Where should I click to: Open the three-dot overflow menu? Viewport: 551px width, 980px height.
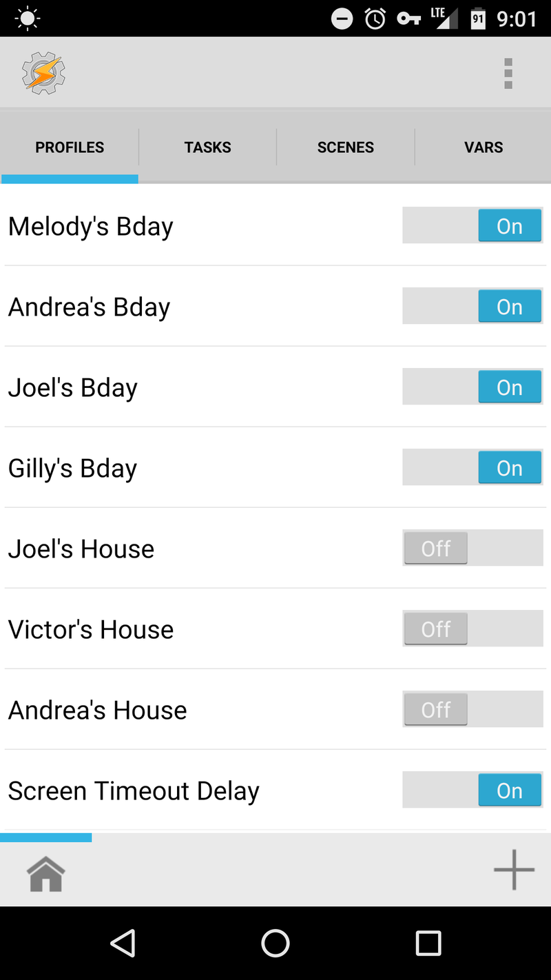(x=508, y=73)
